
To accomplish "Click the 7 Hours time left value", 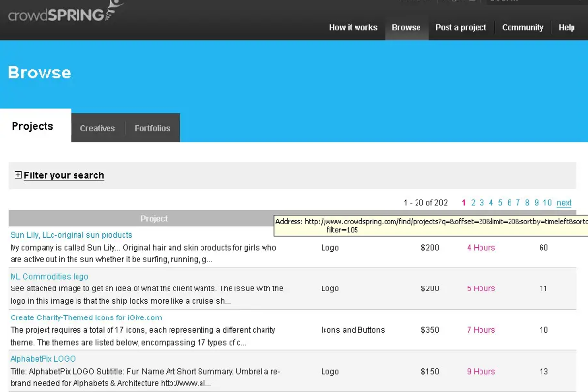I will [x=480, y=330].
